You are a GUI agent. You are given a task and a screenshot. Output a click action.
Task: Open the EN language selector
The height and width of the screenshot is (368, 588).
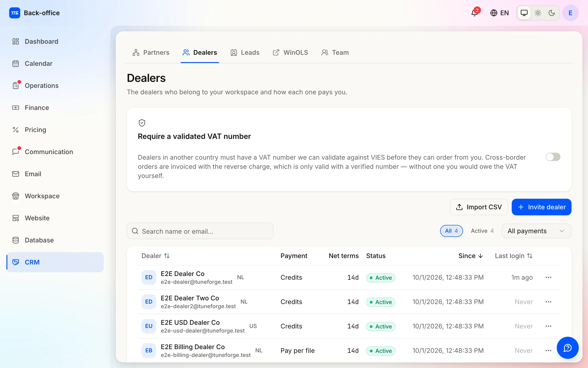(500, 13)
